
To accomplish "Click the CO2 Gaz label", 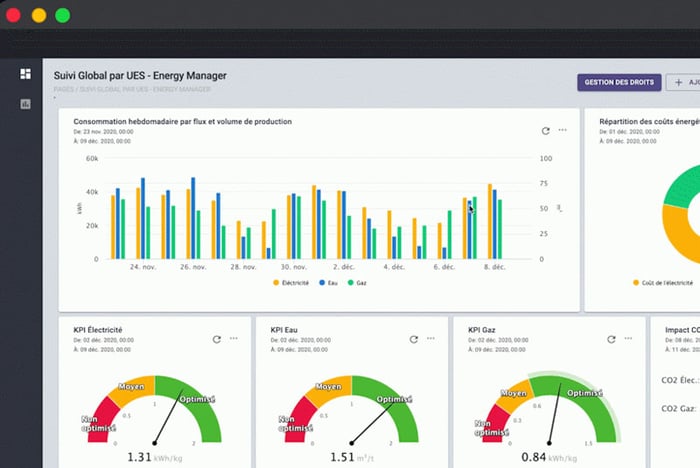I will tap(679, 409).
